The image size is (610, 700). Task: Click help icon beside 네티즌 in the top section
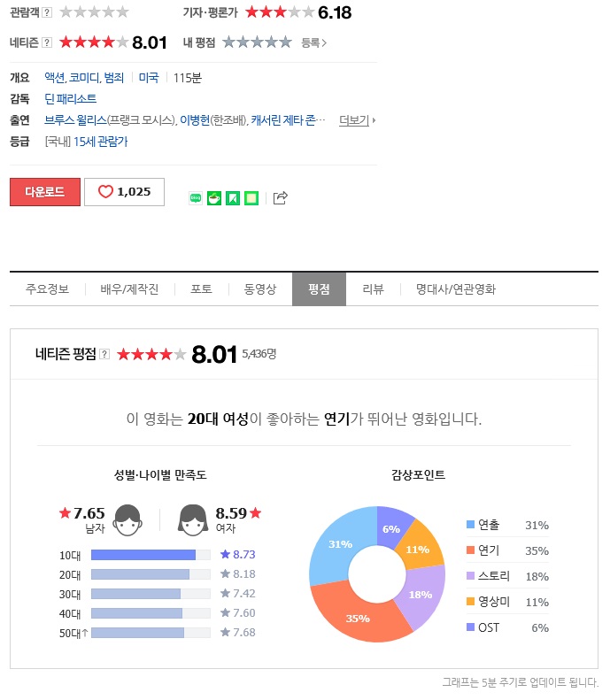(47, 42)
